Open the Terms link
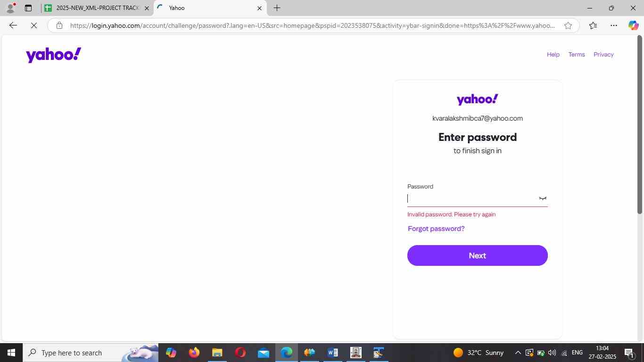 click(x=577, y=55)
